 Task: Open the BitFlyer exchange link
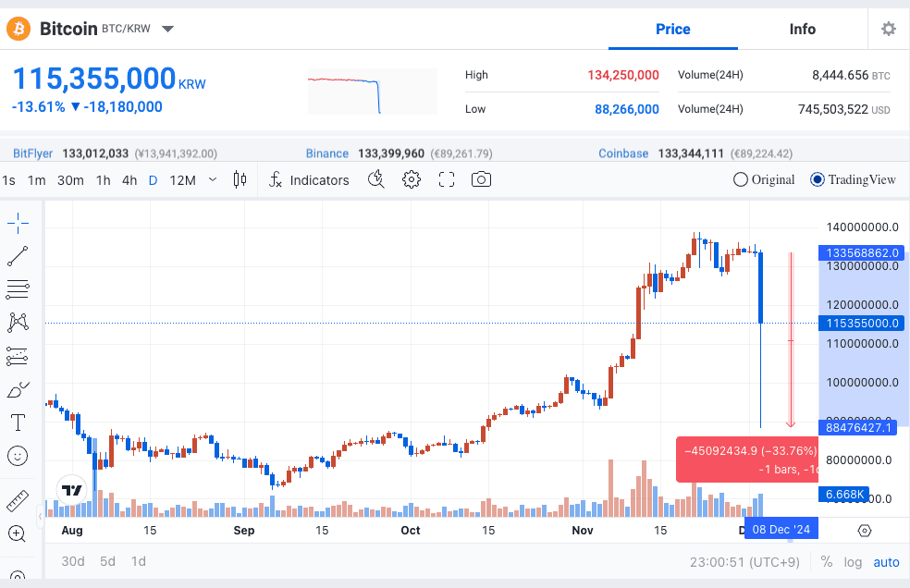pyautogui.click(x=32, y=153)
